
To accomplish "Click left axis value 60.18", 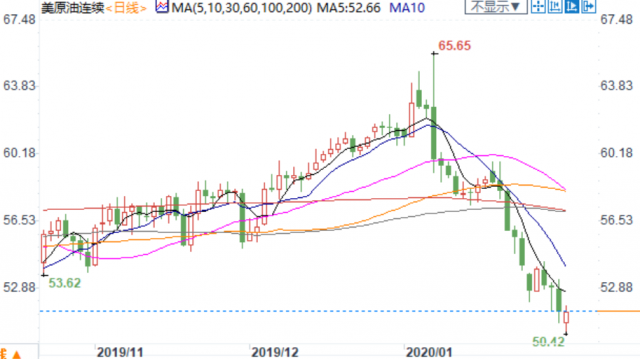I will pos(20,153).
